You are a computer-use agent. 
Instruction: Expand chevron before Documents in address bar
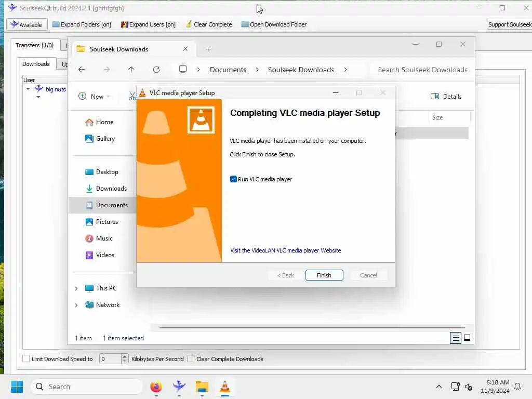(x=198, y=70)
